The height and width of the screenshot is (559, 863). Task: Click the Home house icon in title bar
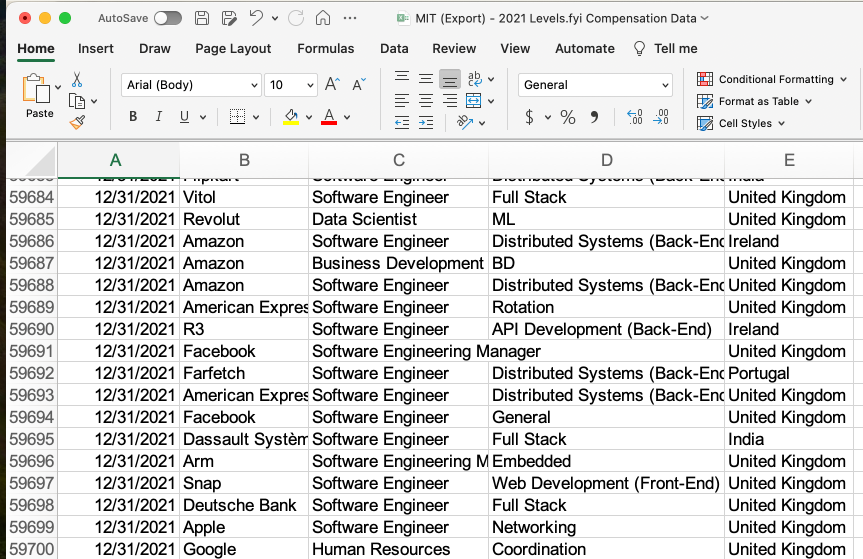[x=323, y=18]
